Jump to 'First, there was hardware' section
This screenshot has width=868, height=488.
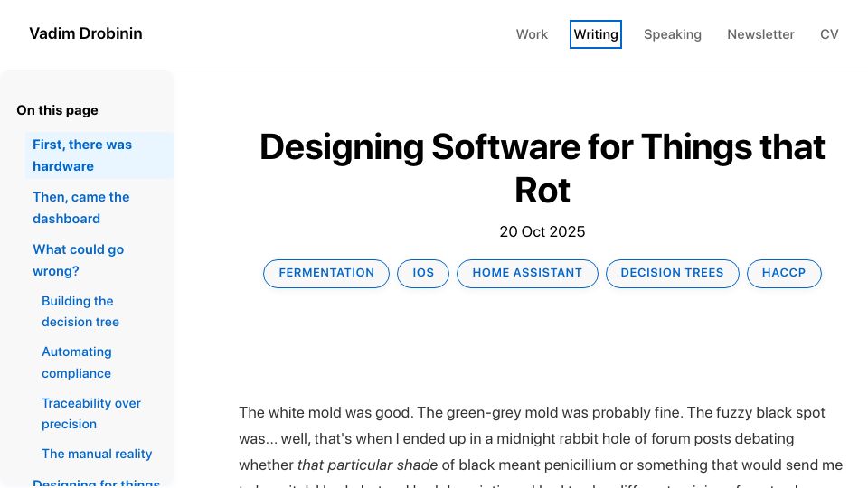[99, 155]
